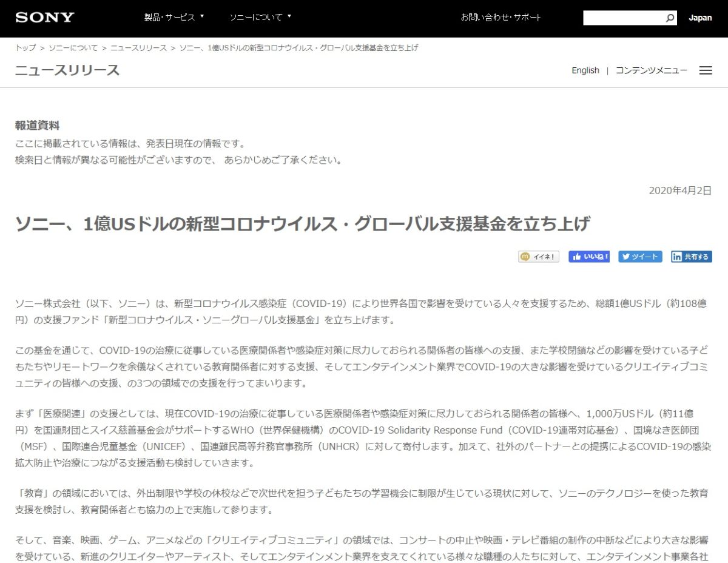Click the search magnifier icon

(670, 18)
